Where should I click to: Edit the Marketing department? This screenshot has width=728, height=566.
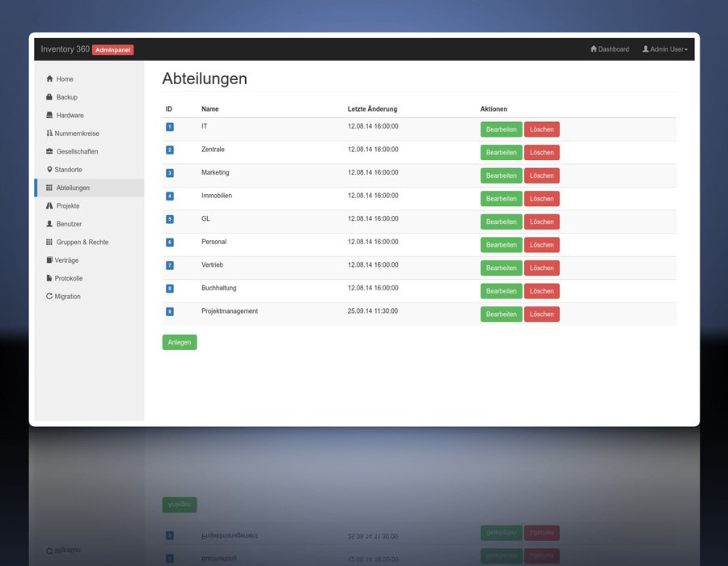[502, 175]
